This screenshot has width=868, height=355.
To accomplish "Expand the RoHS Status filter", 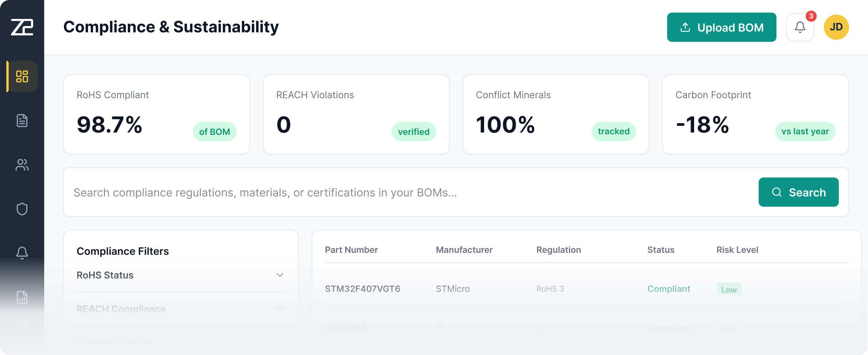I will tap(181, 275).
